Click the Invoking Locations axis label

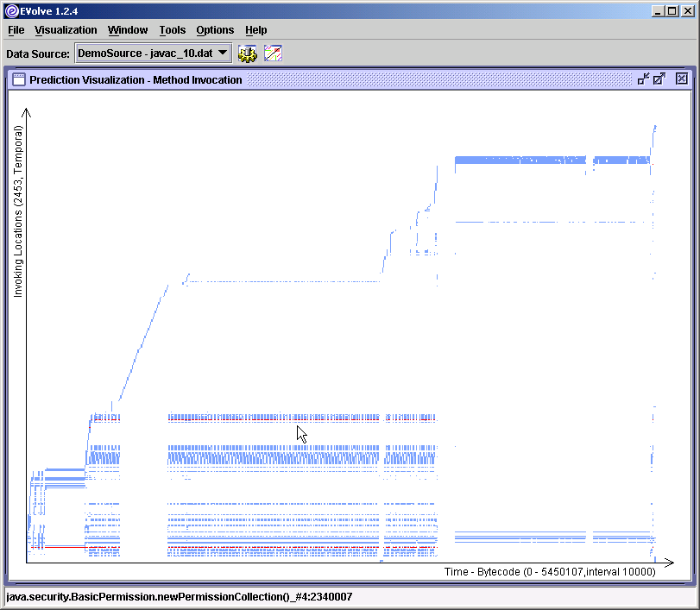coord(17,211)
